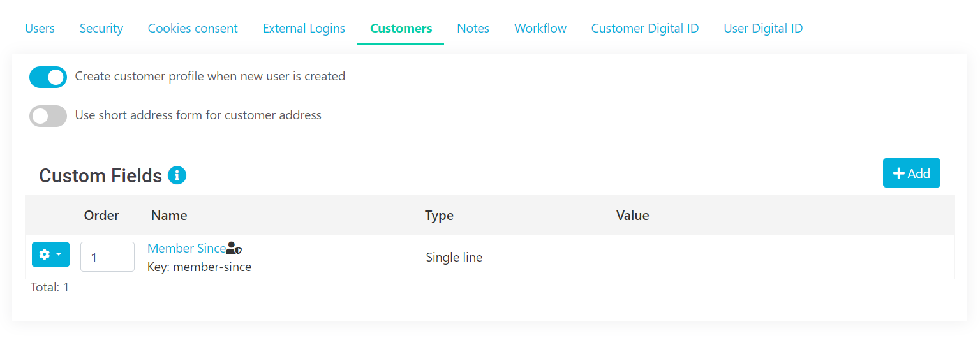Disable create customer profile toggle

48,77
